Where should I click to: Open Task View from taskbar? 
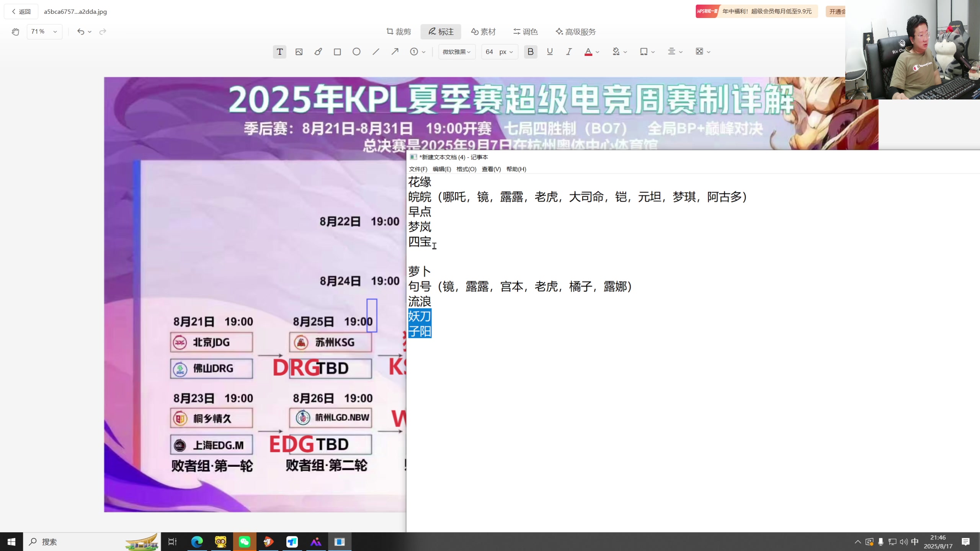pos(173,542)
